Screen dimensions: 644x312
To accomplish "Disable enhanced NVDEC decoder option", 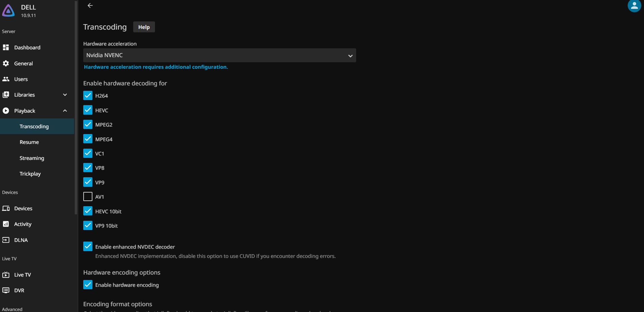I will (x=88, y=247).
